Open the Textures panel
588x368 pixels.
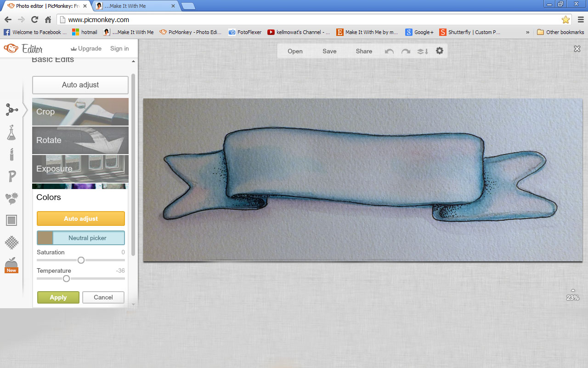pyautogui.click(x=12, y=242)
